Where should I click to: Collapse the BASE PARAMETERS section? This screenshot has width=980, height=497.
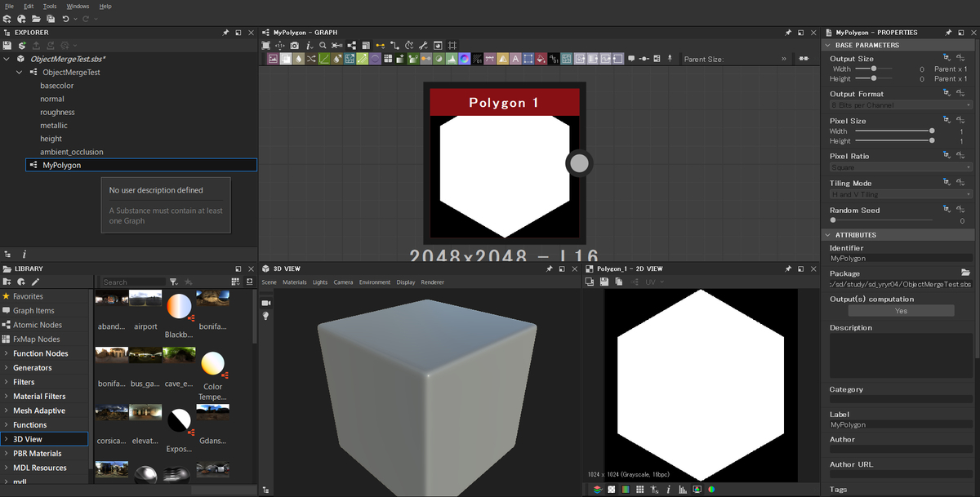tap(827, 45)
